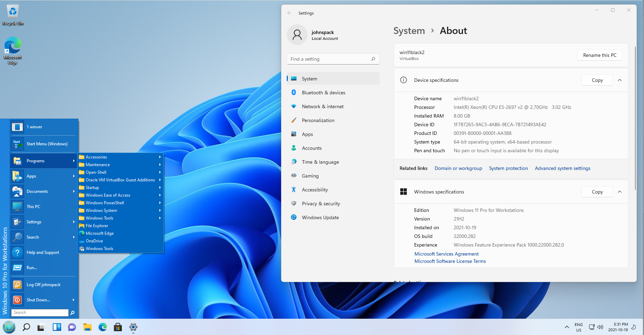
Task: Click the search magnifier in Find a setting
Action: (373, 59)
